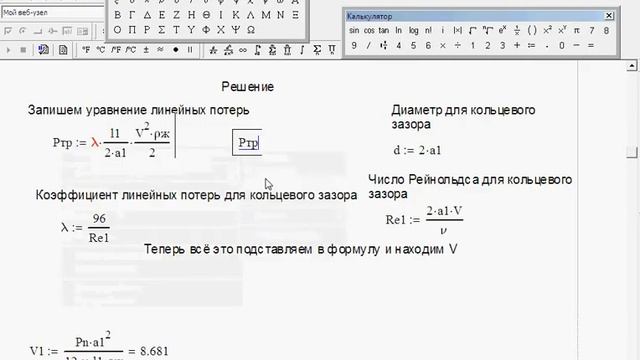Click the log button in Calculator

413,31
